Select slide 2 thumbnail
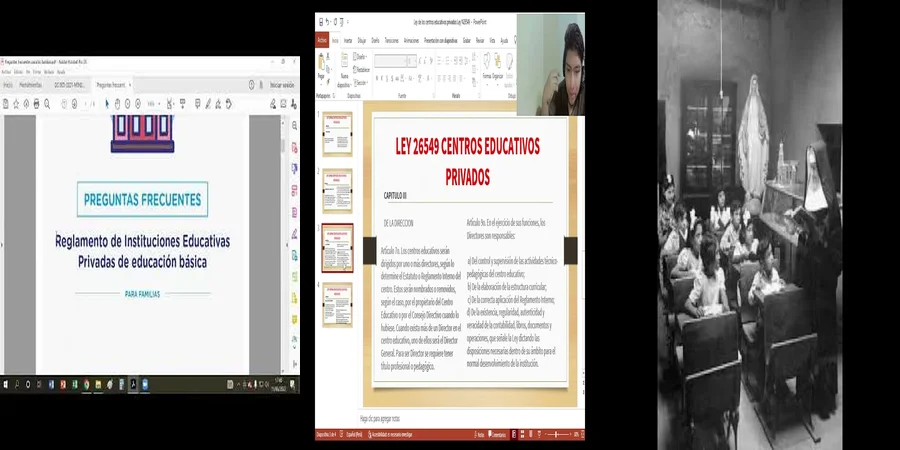Image resolution: width=900 pixels, height=450 pixels. pyautogui.click(x=338, y=191)
